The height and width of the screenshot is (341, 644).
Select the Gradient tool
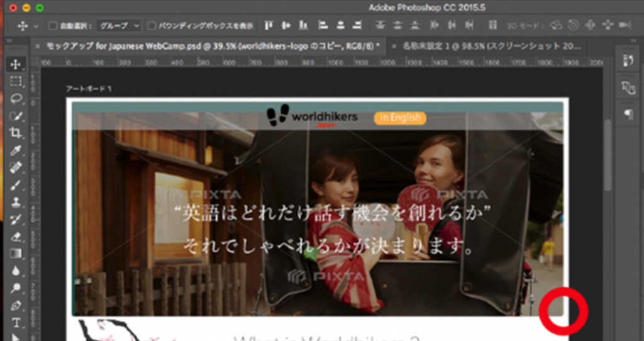(x=16, y=254)
